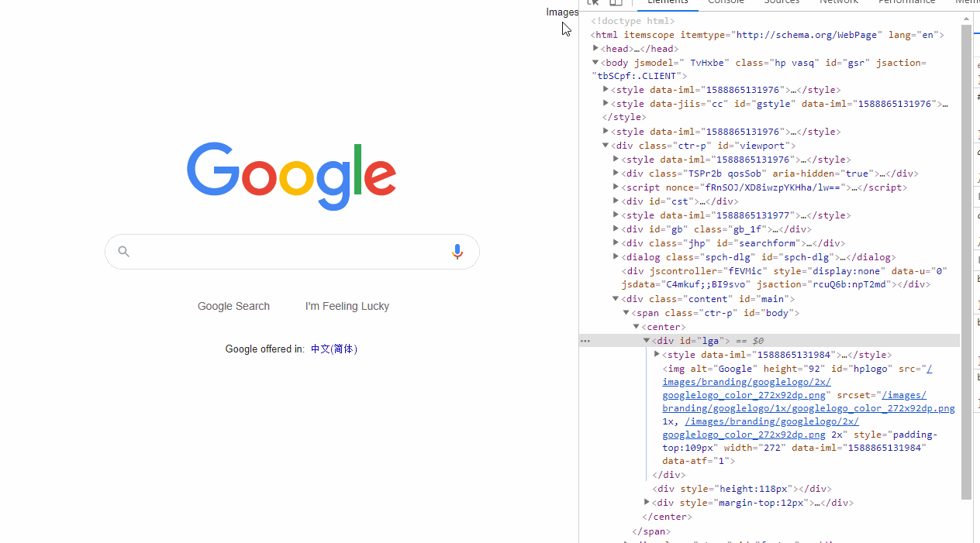Open the Sources tab
980x543 pixels.
click(x=782, y=3)
